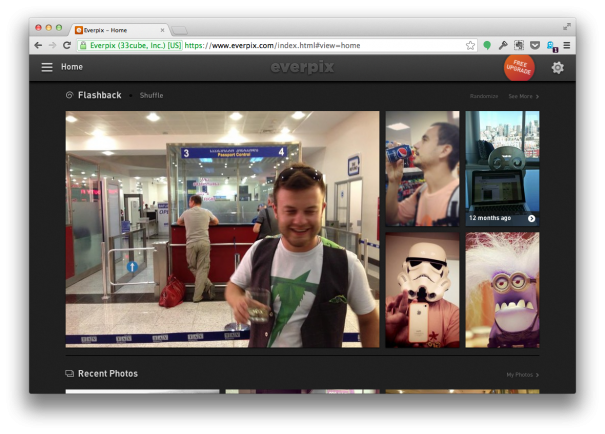
Task: Click the key extension icon
Action: 503,46
